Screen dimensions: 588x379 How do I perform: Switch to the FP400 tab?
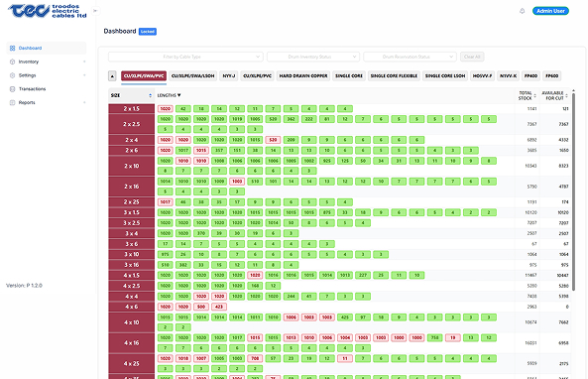coord(530,75)
